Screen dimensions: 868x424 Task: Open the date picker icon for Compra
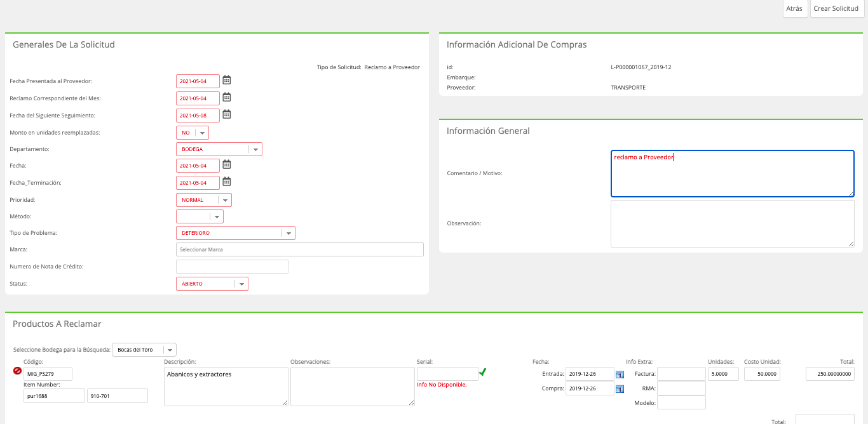[620, 389]
